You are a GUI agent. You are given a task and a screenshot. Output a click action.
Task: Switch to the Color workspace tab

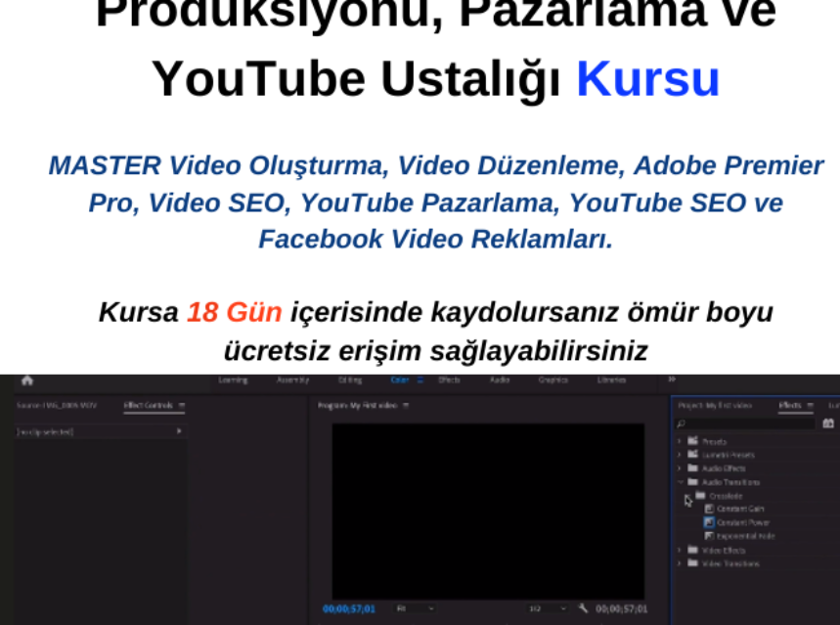tap(400, 380)
